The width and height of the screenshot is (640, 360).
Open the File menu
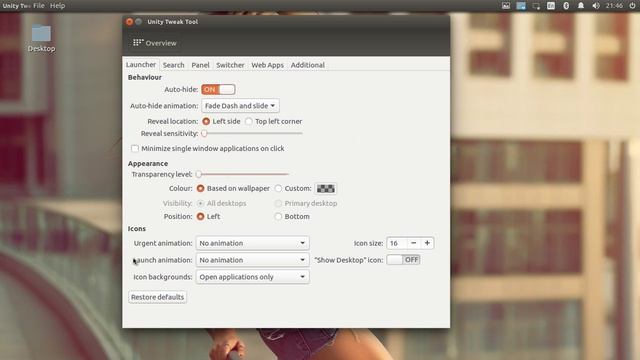tap(39, 6)
